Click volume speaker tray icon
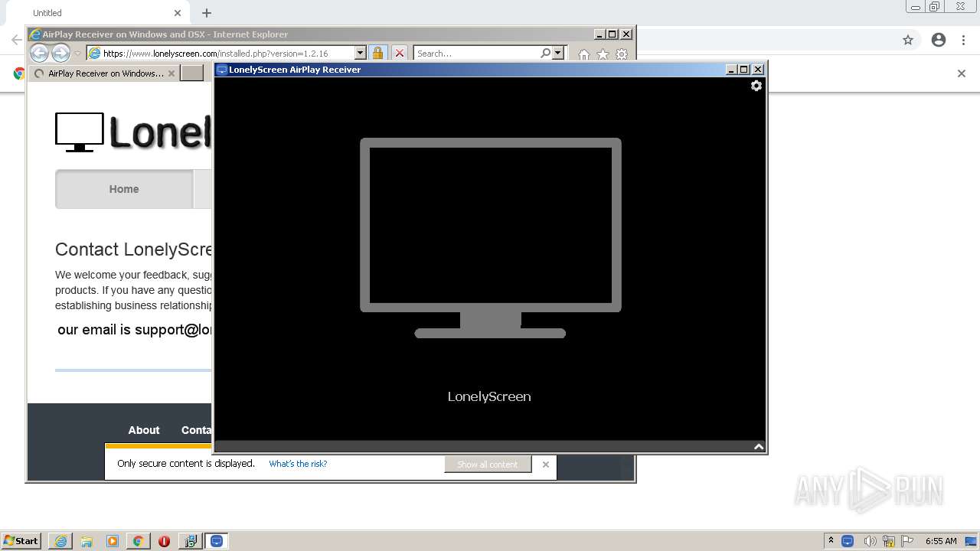980x551 pixels. click(869, 541)
